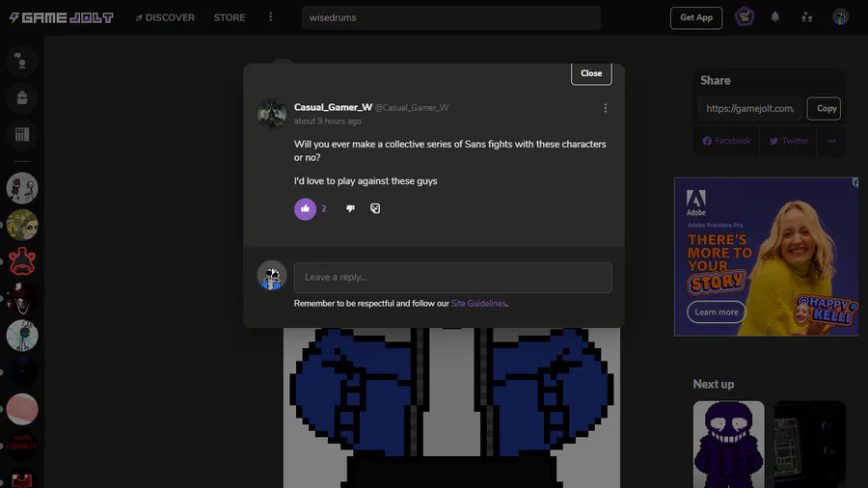Open the quests shield icon in header
Viewport: 868px width, 488px height.
[x=744, y=17]
